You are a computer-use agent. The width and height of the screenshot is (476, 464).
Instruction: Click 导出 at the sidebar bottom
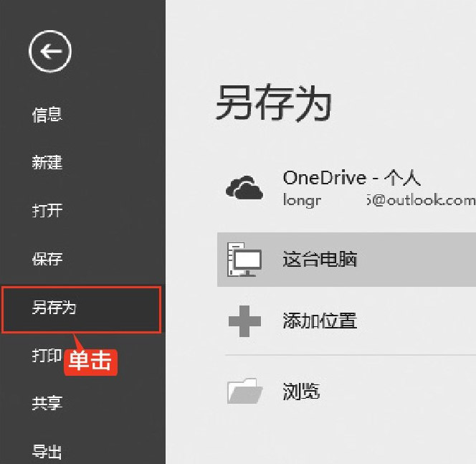click(x=47, y=452)
